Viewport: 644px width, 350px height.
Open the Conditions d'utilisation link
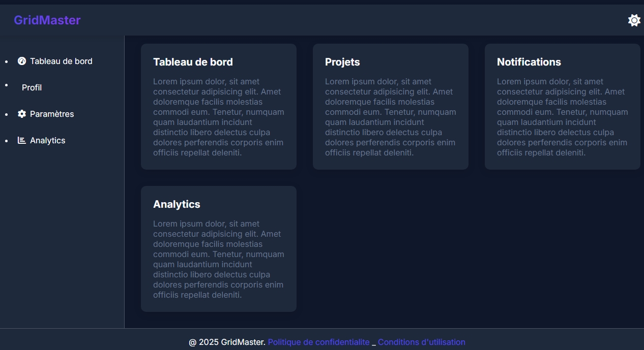(x=422, y=342)
